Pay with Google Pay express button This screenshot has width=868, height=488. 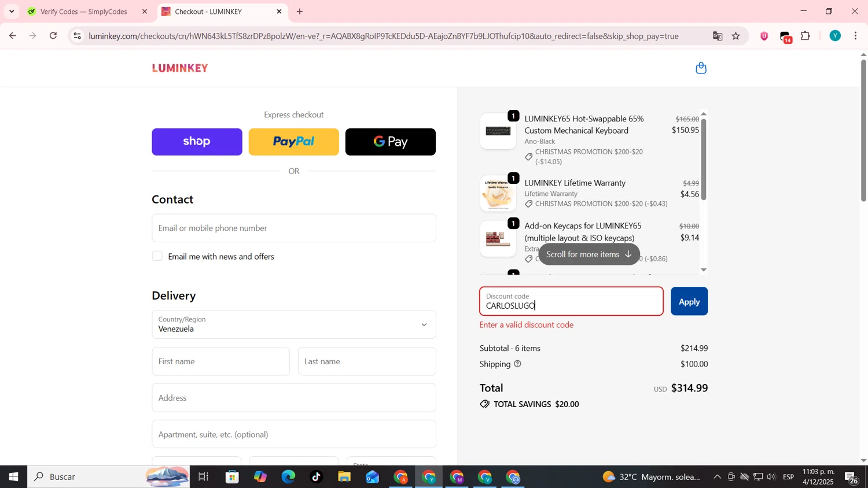point(391,142)
